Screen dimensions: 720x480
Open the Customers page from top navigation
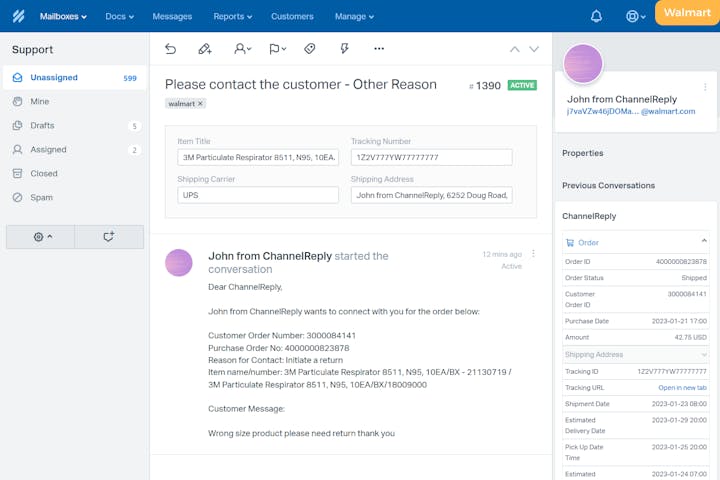pyautogui.click(x=292, y=16)
